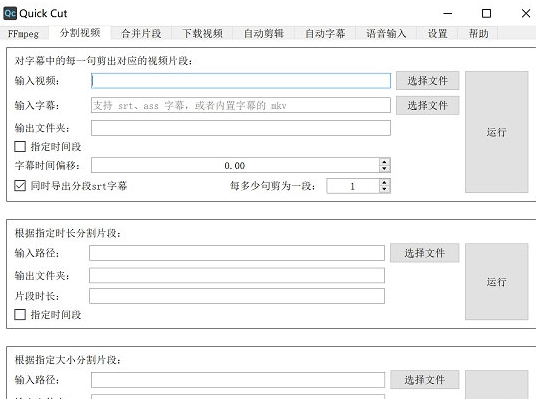Maximize the Quick Cut window
Screen dimensions: 536x399
pos(486,13)
